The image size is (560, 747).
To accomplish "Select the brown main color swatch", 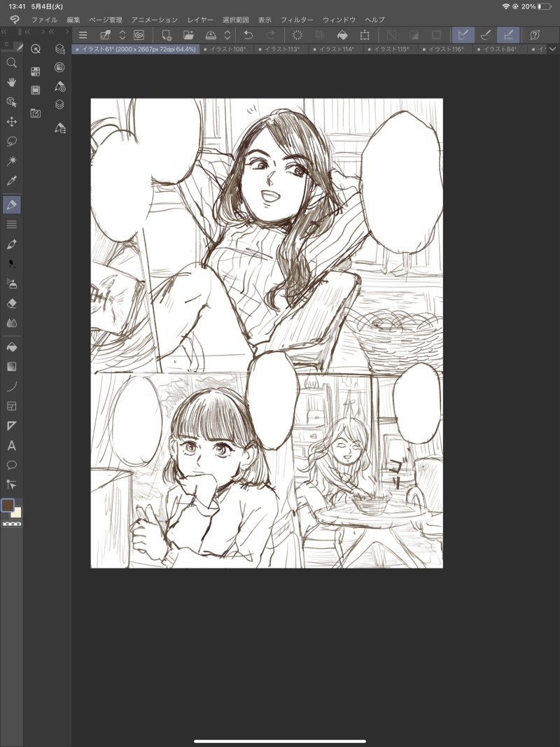I will [8, 505].
